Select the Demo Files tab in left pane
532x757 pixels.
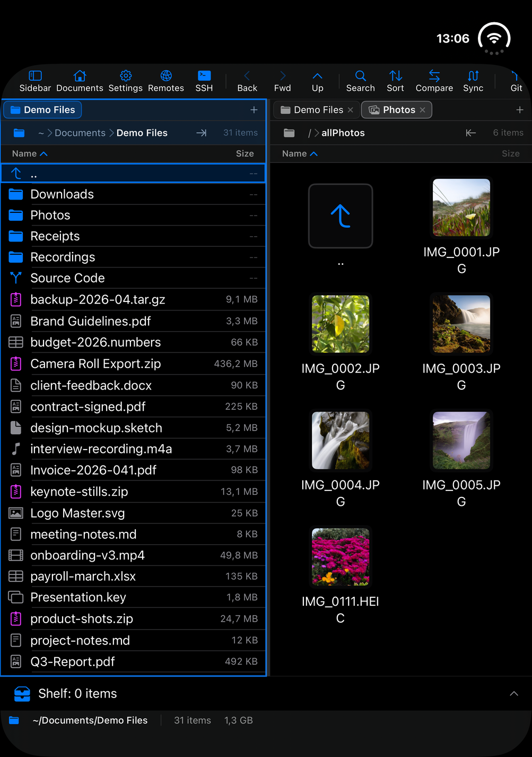(x=43, y=110)
